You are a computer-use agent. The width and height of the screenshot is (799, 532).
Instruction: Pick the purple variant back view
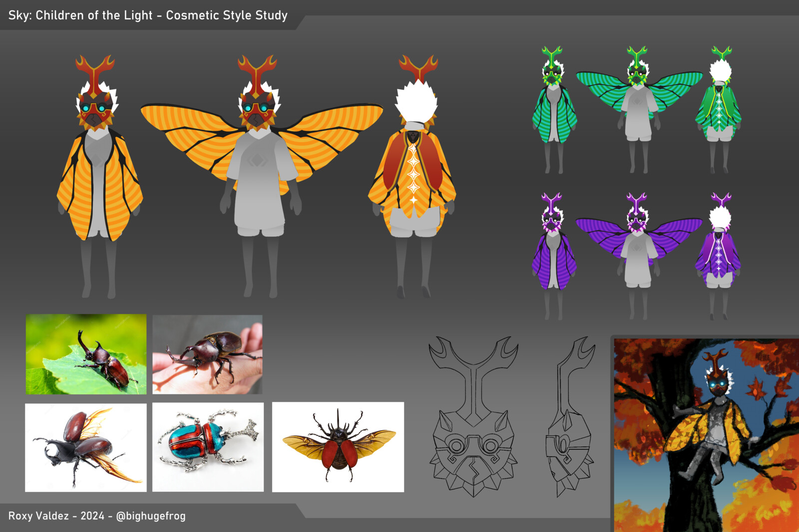coord(719,256)
